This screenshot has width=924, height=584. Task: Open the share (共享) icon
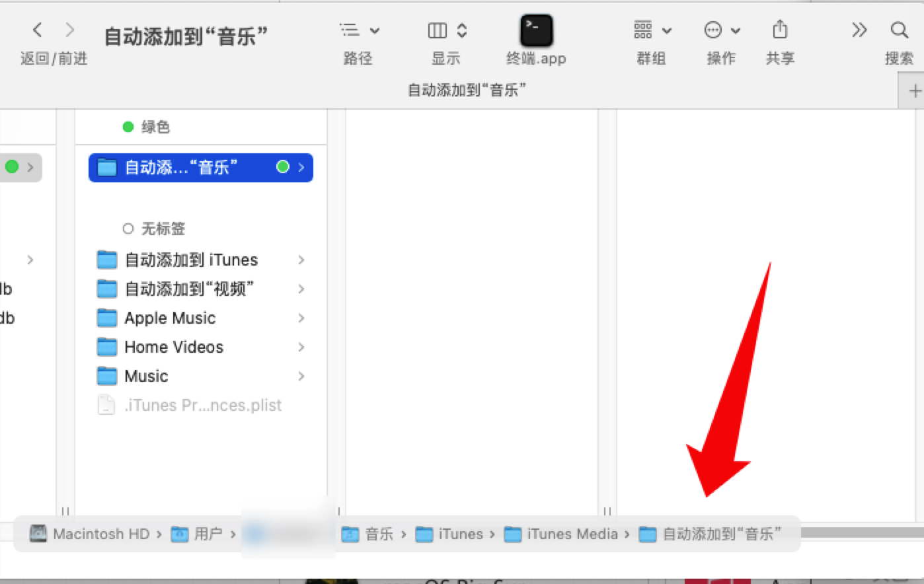(780, 30)
